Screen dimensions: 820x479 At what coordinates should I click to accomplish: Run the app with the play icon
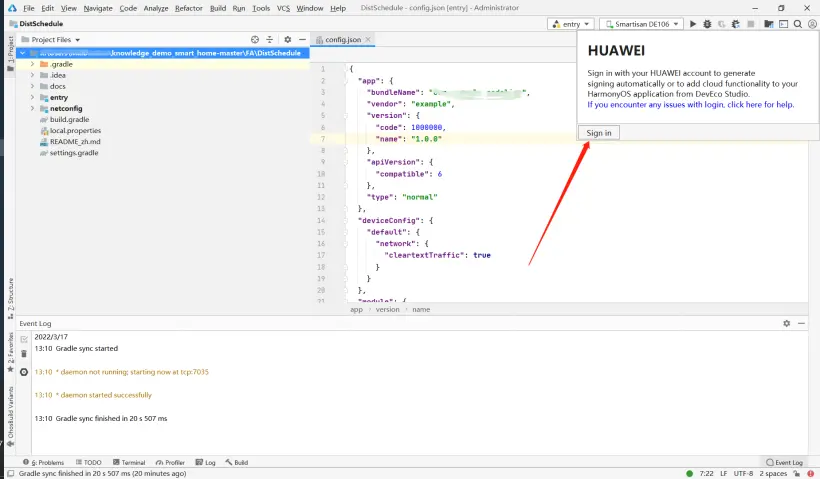click(x=693, y=24)
